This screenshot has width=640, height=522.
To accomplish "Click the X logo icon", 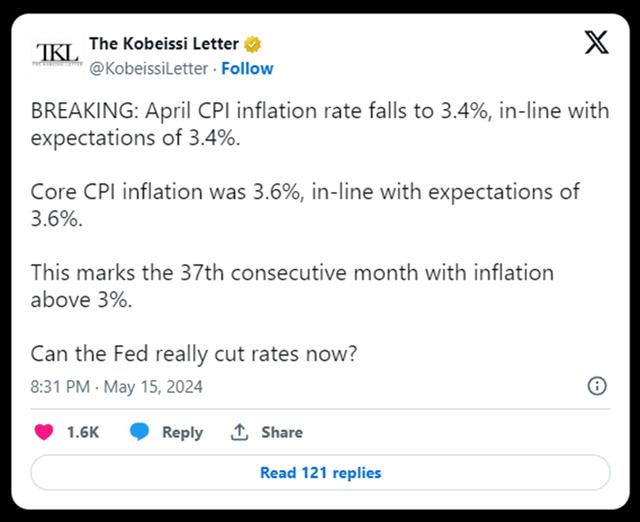I will coord(596,42).
